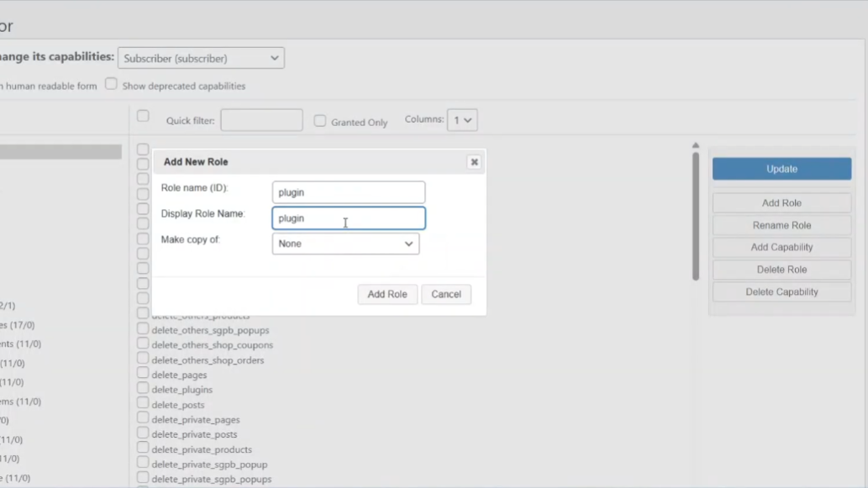Toggle Show deprecated capabilities
Image resolution: width=868 pixels, height=488 pixels.
pyautogui.click(x=111, y=85)
